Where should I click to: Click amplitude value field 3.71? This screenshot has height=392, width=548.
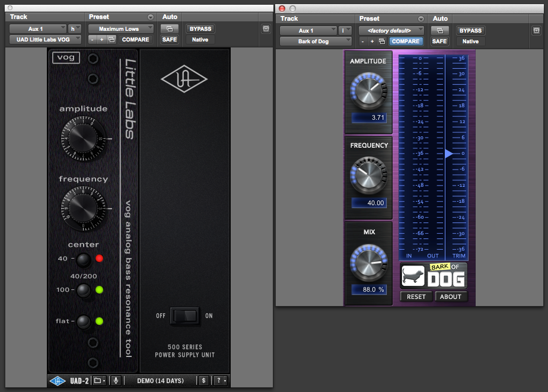(x=369, y=118)
